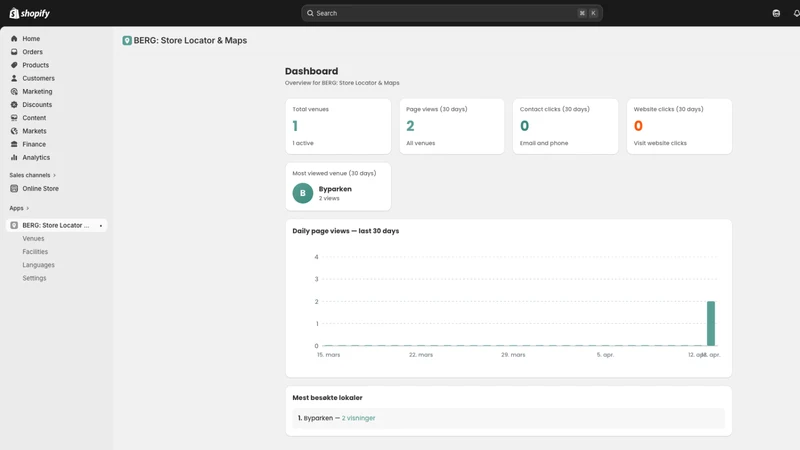Click the teal bar in daily views chart
This screenshot has width=800, height=450.
click(x=711, y=323)
